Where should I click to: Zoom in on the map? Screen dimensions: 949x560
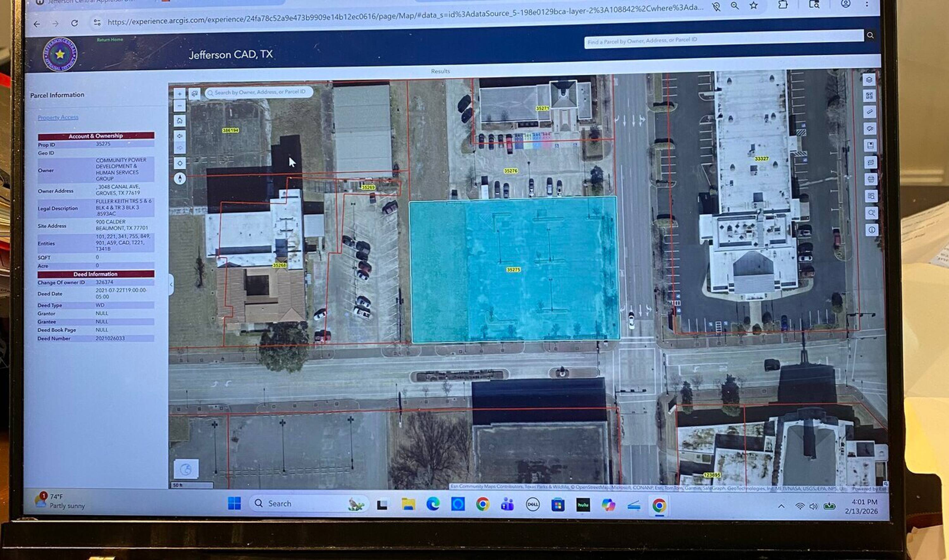coord(180,94)
